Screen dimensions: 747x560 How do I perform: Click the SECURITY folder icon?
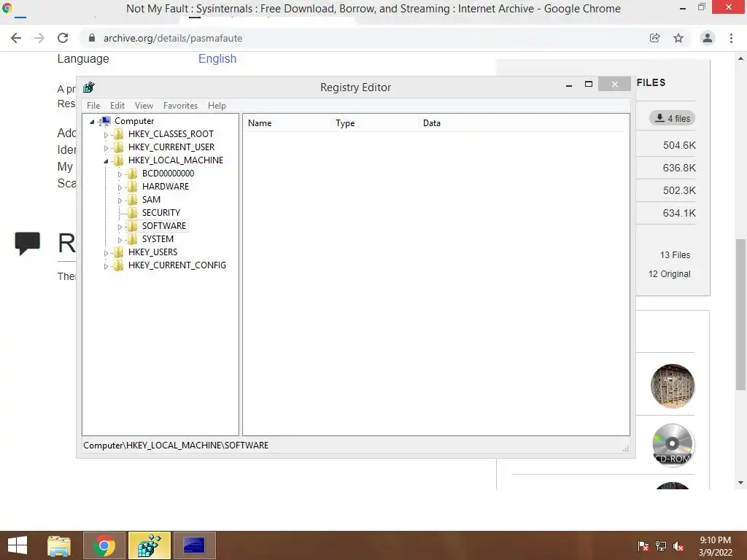[133, 212]
